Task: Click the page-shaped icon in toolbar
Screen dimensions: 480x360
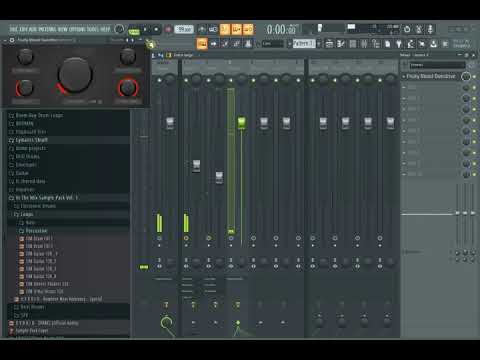Action: [x=388, y=44]
